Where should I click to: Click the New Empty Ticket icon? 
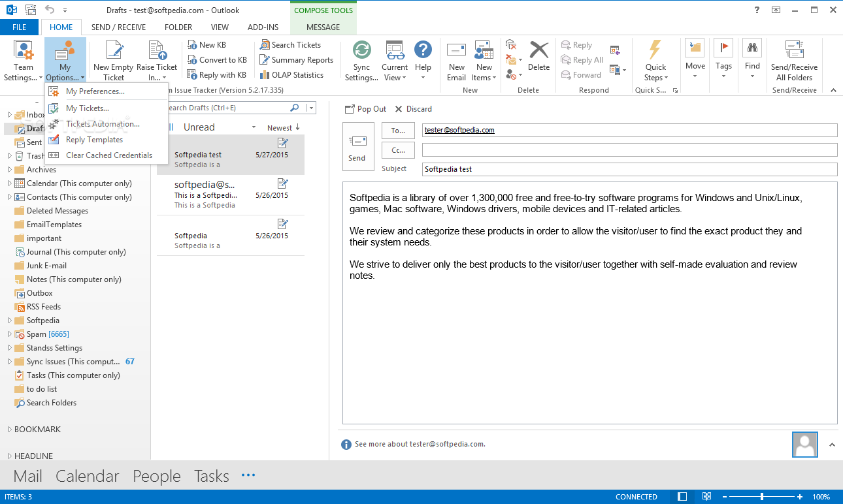115,50
